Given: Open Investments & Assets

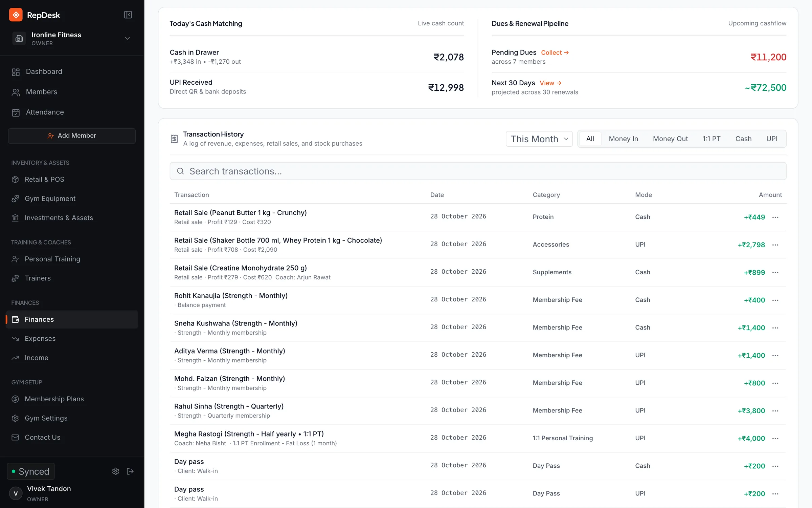Looking at the screenshot, I should [72, 218].
